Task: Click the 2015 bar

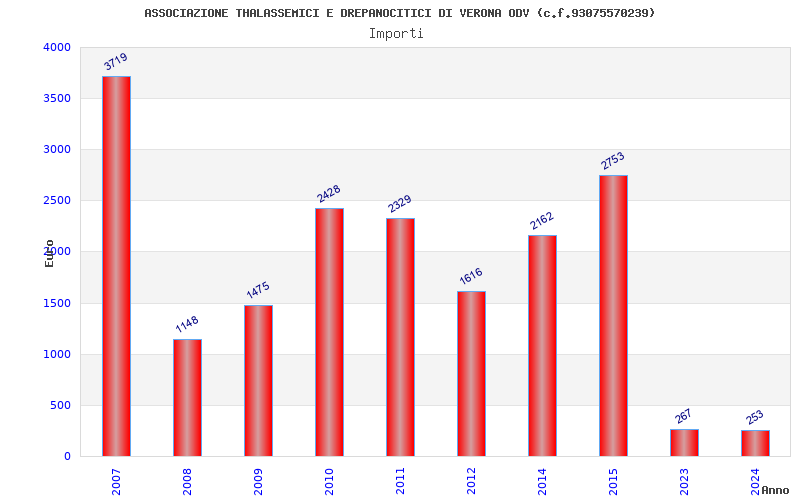Action: [x=613, y=316]
